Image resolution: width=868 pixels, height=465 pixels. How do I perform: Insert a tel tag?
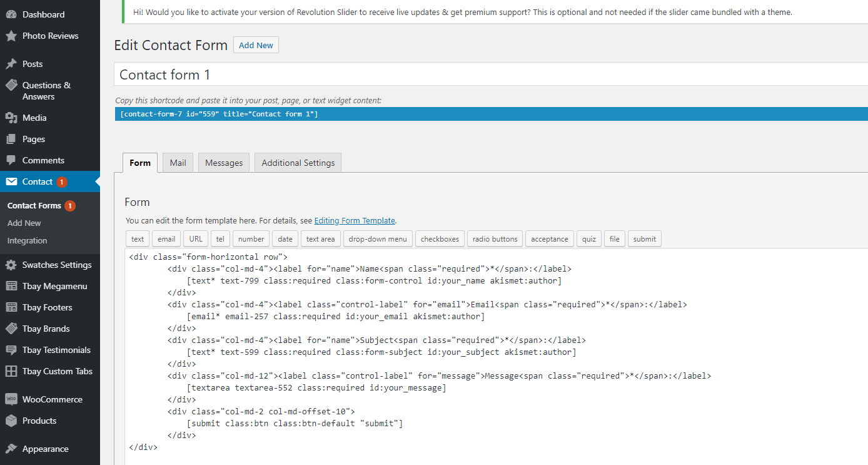pyautogui.click(x=221, y=238)
